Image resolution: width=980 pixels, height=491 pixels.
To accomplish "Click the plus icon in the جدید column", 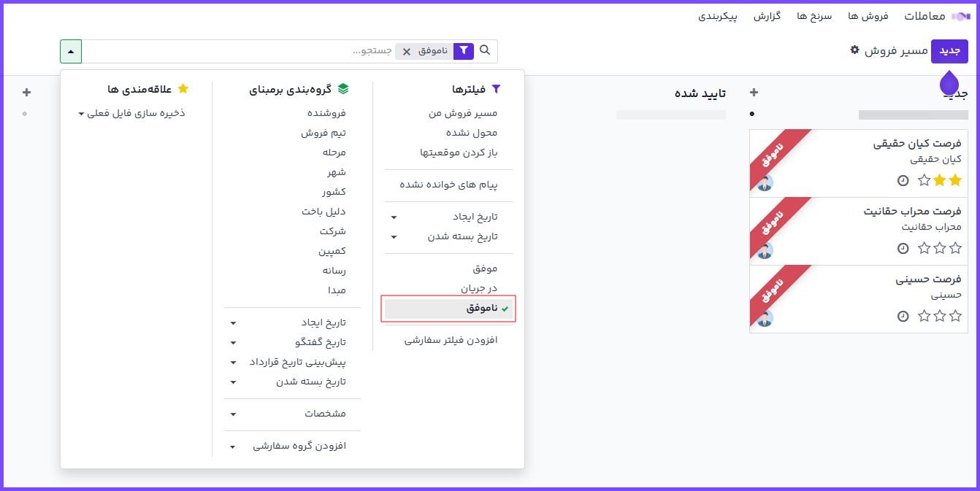I will pyautogui.click(x=754, y=93).
